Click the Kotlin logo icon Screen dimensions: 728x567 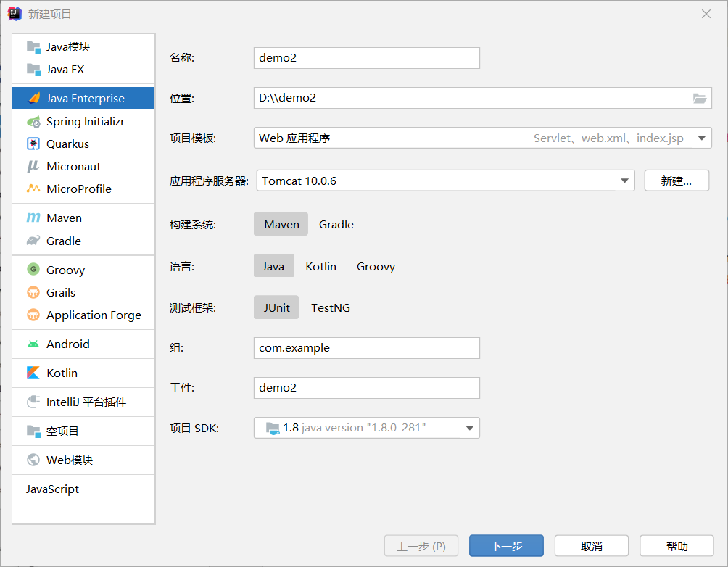point(33,373)
